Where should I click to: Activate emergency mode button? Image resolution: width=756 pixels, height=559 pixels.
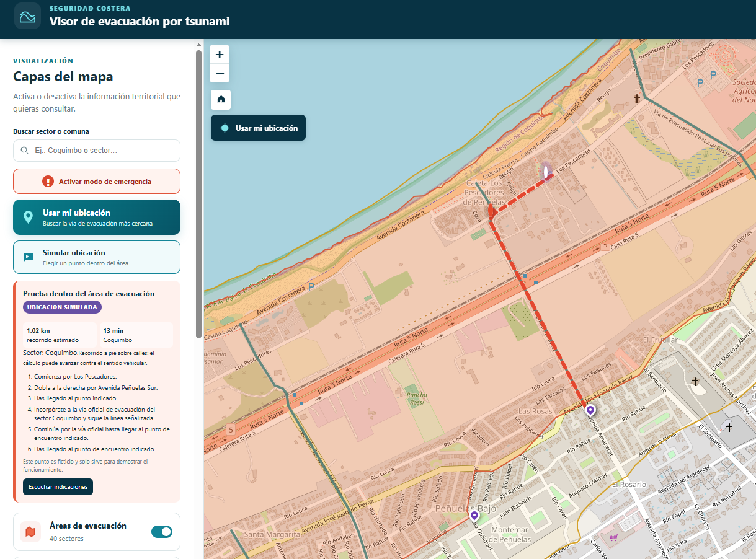pyautogui.click(x=97, y=182)
